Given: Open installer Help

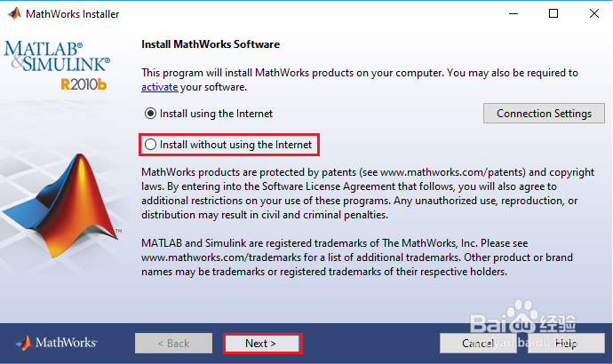Looking at the screenshot, I should 566,343.
